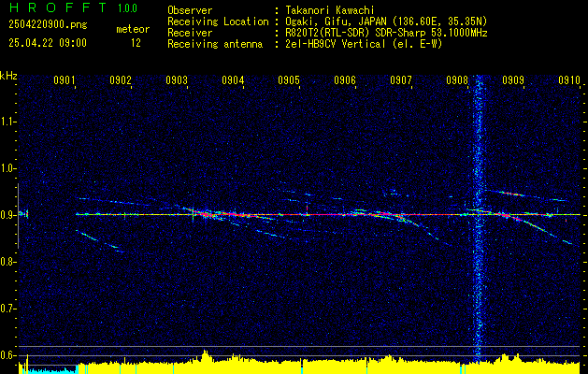588x374 pixels.
Task: Click the kHz axis unit label
Action: [x=8, y=76]
